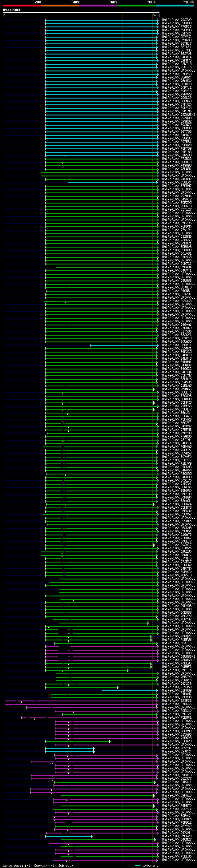Image resolution: width=197 pixels, height=868 pixels.
Task: Click the green ~80% identity legend bar
Action: point(136,6)
